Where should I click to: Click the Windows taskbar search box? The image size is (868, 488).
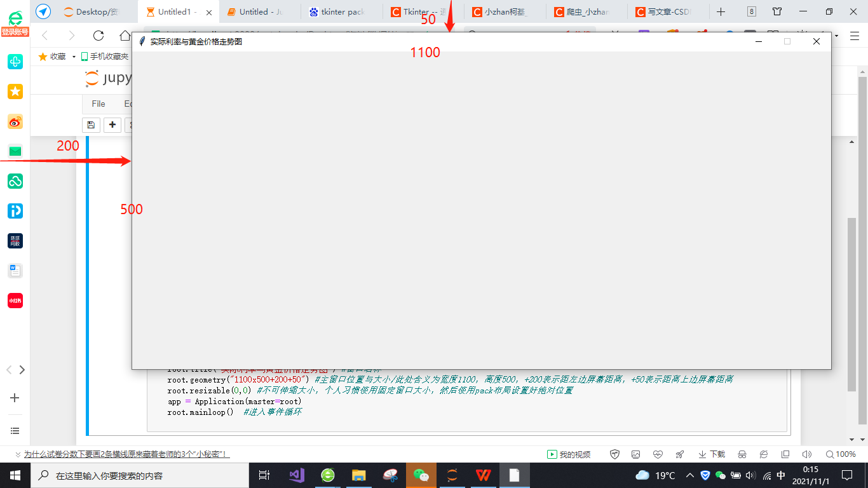pyautogui.click(x=139, y=475)
